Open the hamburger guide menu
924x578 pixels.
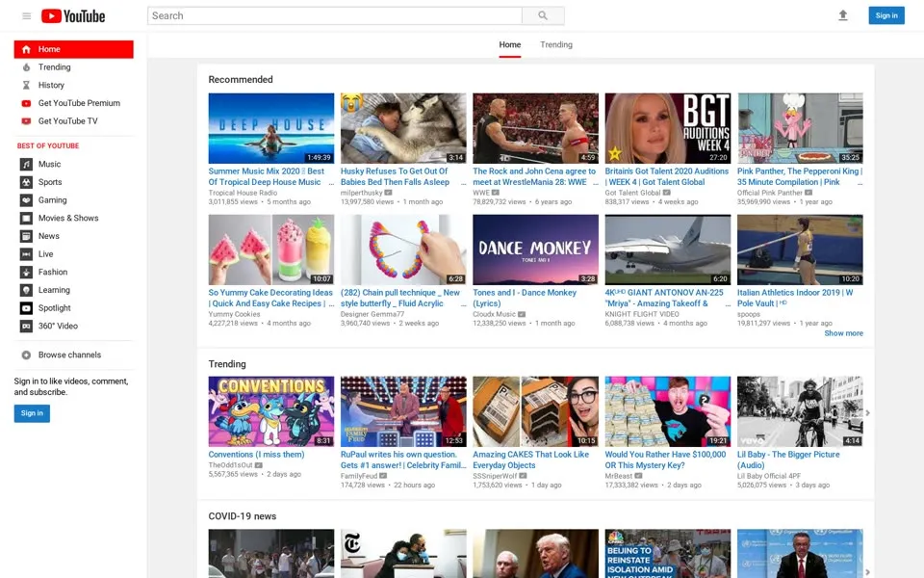pyautogui.click(x=27, y=16)
